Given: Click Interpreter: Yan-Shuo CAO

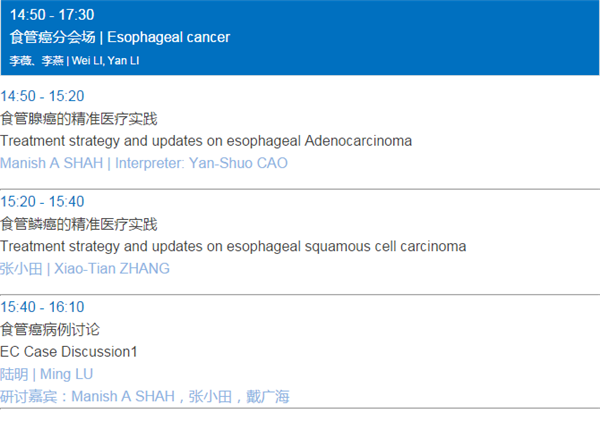Looking at the screenshot, I should point(201,163).
